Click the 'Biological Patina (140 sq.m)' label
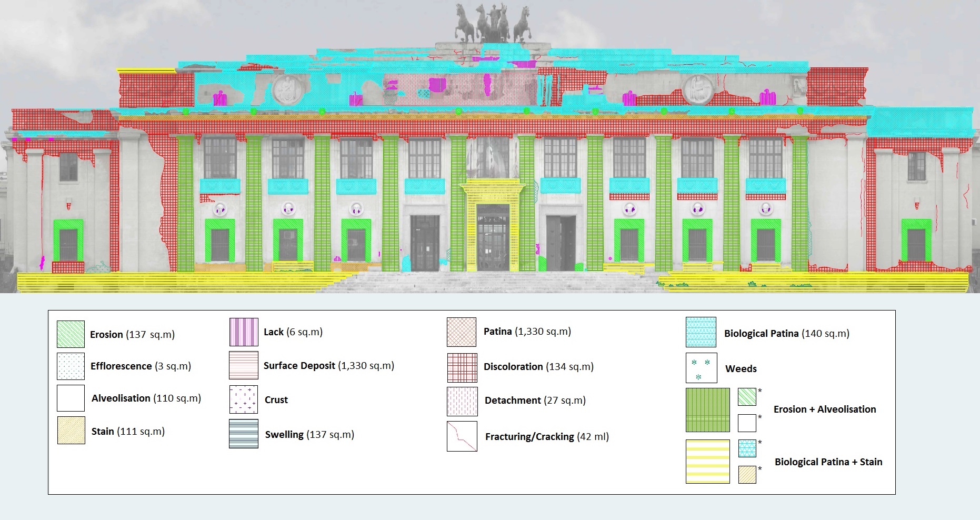Image resolution: width=980 pixels, height=520 pixels. 787,334
